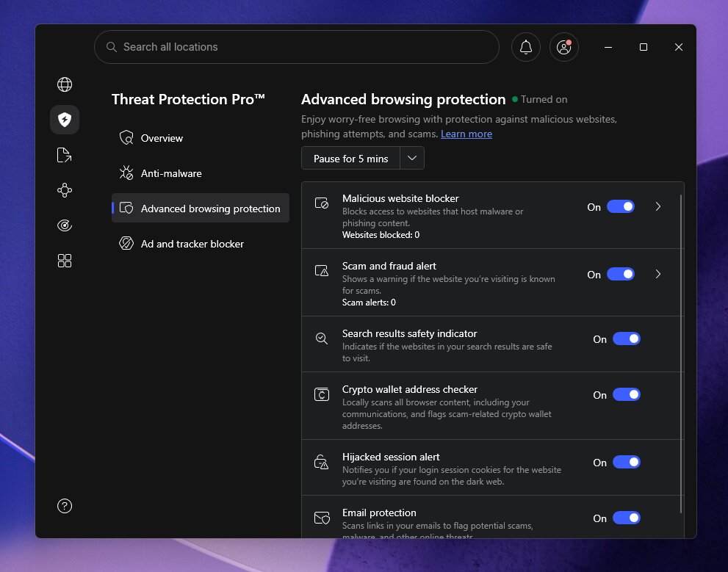This screenshot has width=728, height=572.
Task: Click the Scam alerts: 0 text
Action: 369,303
